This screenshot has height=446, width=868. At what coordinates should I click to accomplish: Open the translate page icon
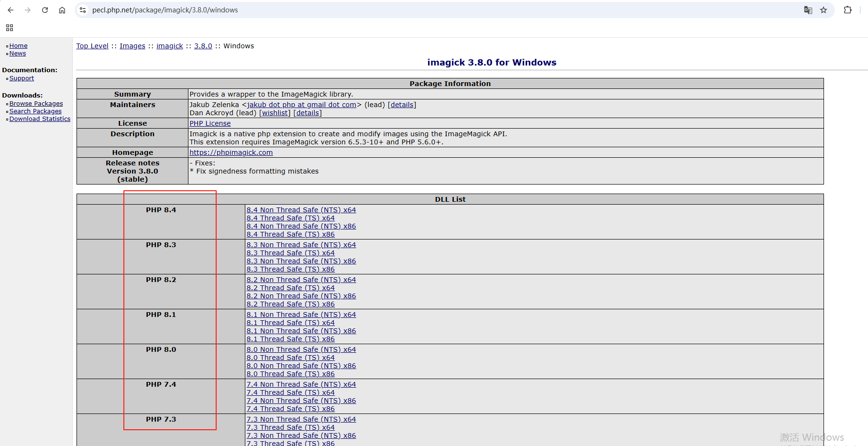coord(808,10)
